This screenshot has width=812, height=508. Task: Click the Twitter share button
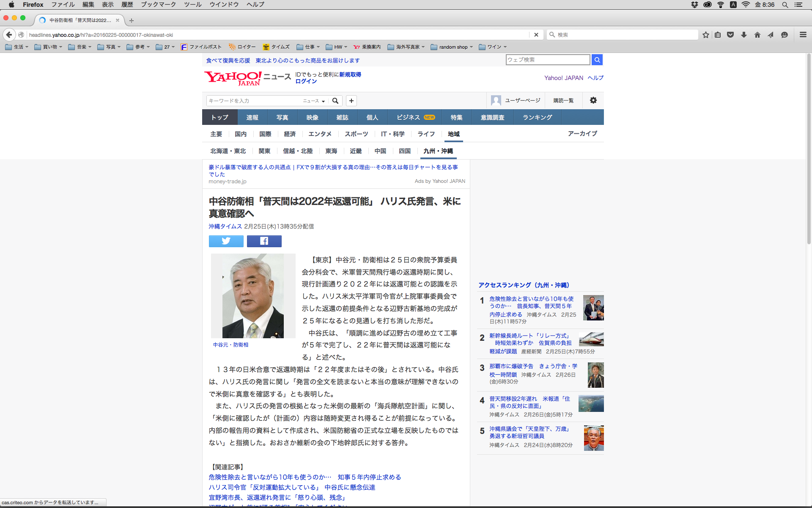tap(226, 241)
